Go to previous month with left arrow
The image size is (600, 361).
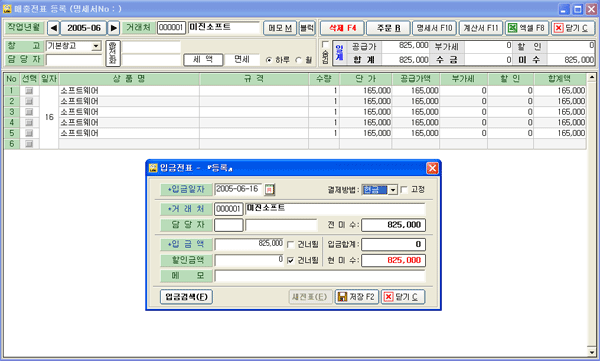click(x=54, y=28)
